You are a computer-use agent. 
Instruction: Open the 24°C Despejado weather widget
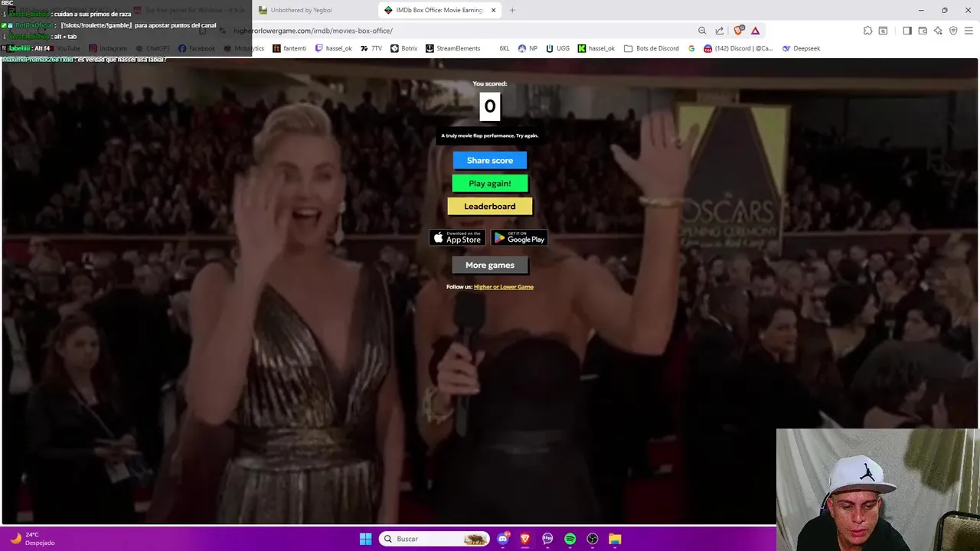(x=32, y=539)
